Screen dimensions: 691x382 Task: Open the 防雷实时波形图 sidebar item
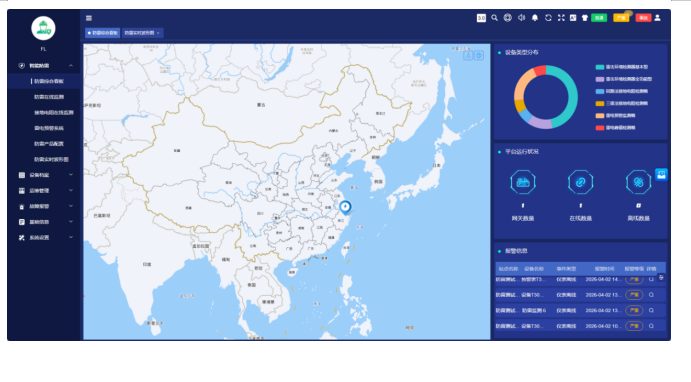[x=51, y=159]
